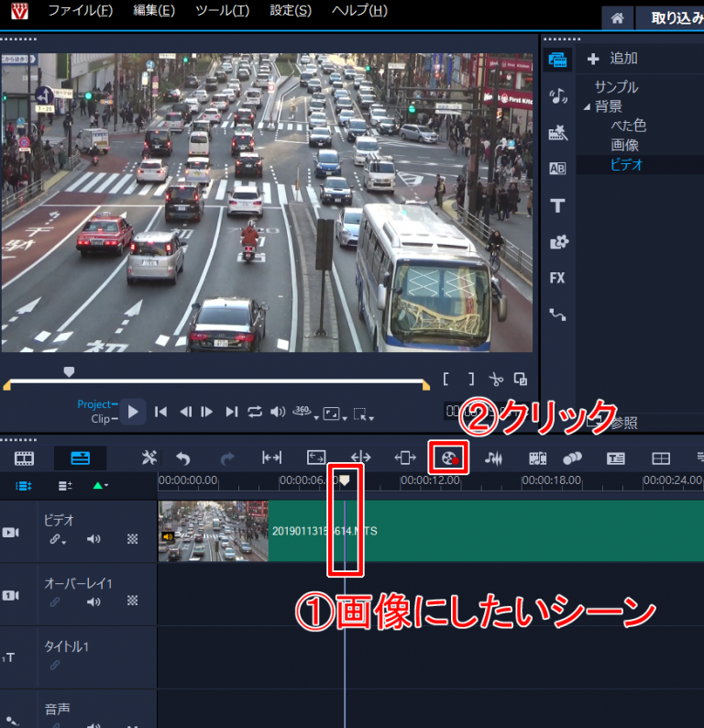Open the Track Manager icon
Image resolution: width=704 pixels, height=728 pixels.
[x=65, y=486]
